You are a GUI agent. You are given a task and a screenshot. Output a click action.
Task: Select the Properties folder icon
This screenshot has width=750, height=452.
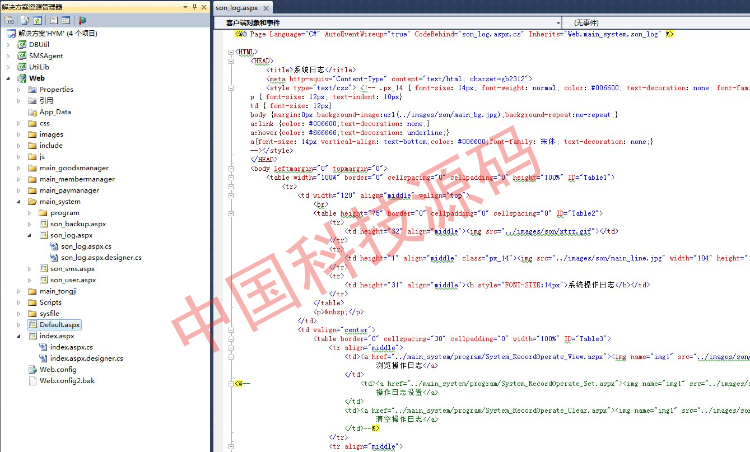click(x=33, y=89)
